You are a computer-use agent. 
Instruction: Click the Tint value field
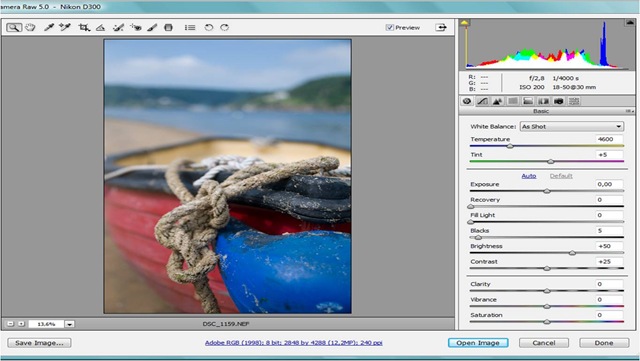(609, 155)
